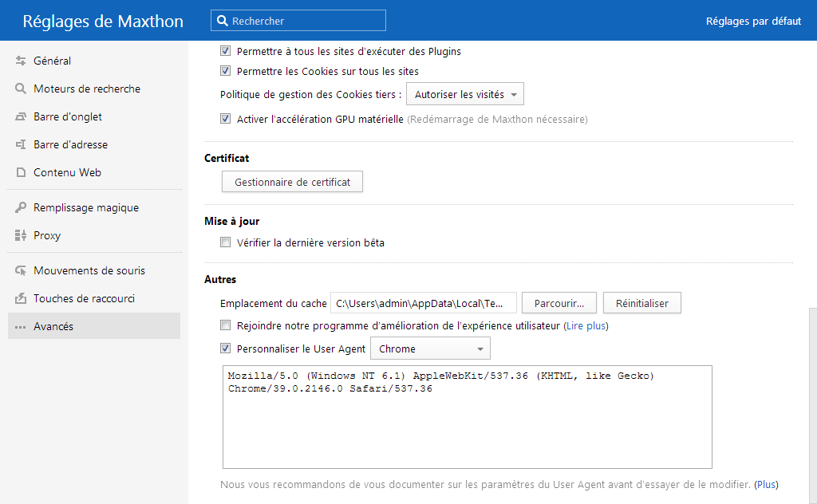Click inside the User Agent text area
Viewport: 817px width, 504px height.
(x=468, y=417)
